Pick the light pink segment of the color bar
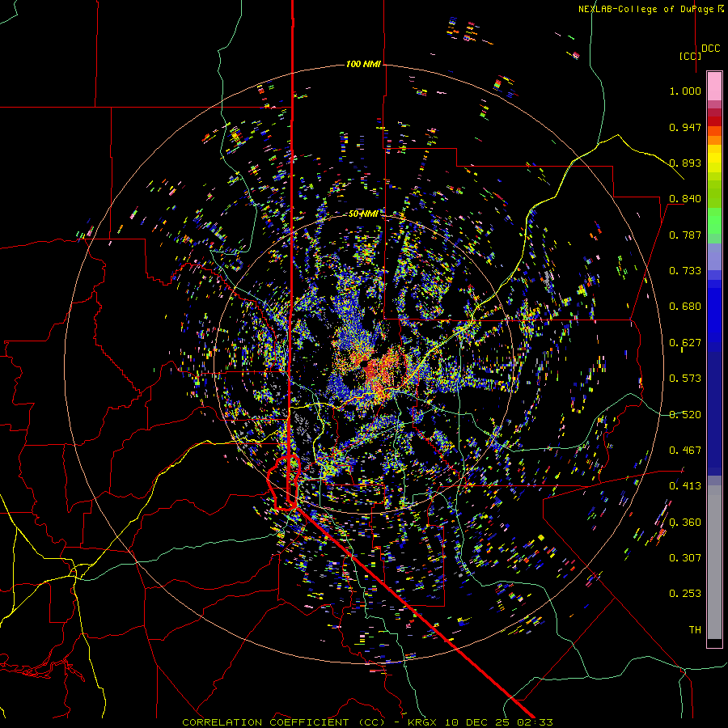 [x=714, y=86]
